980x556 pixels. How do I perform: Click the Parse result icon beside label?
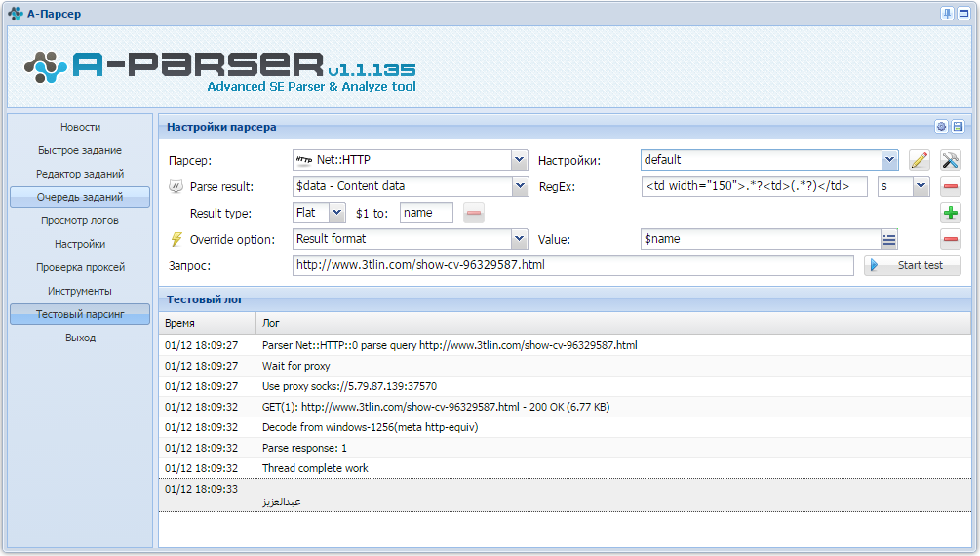[176, 186]
